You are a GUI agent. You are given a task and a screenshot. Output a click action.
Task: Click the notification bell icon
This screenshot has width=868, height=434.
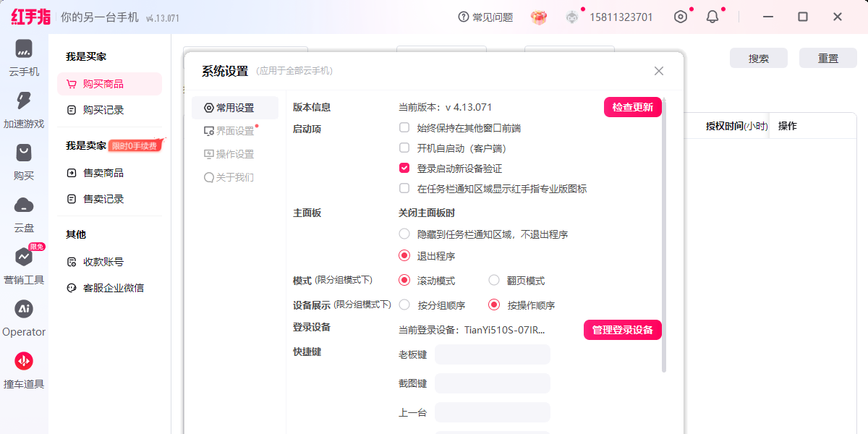click(712, 17)
